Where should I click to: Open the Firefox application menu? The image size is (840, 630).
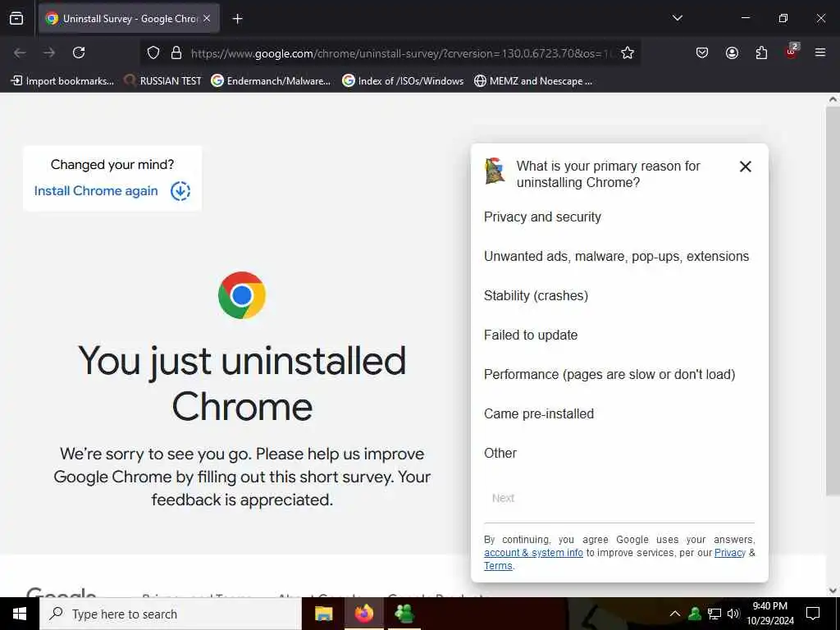[x=820, y=52]
